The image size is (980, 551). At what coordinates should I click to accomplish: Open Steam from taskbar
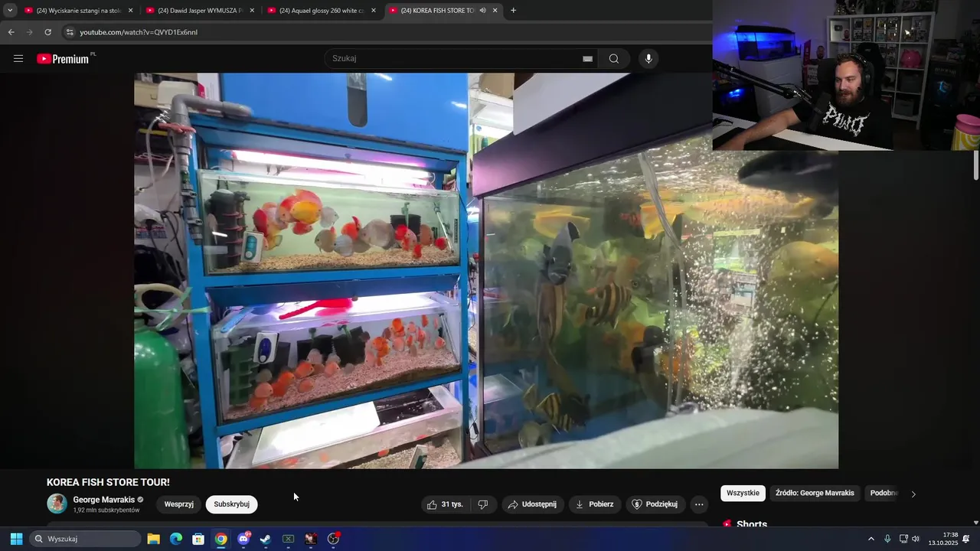266,539
